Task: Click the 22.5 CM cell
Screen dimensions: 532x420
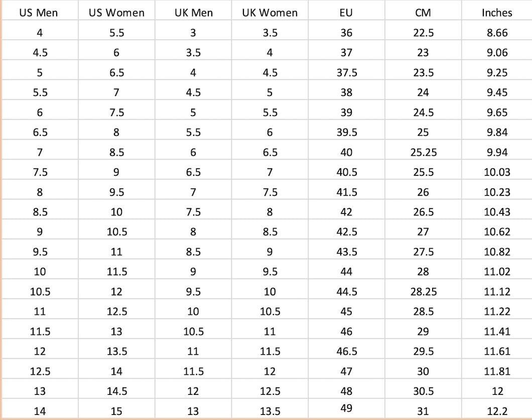Action: click(423, 33)
